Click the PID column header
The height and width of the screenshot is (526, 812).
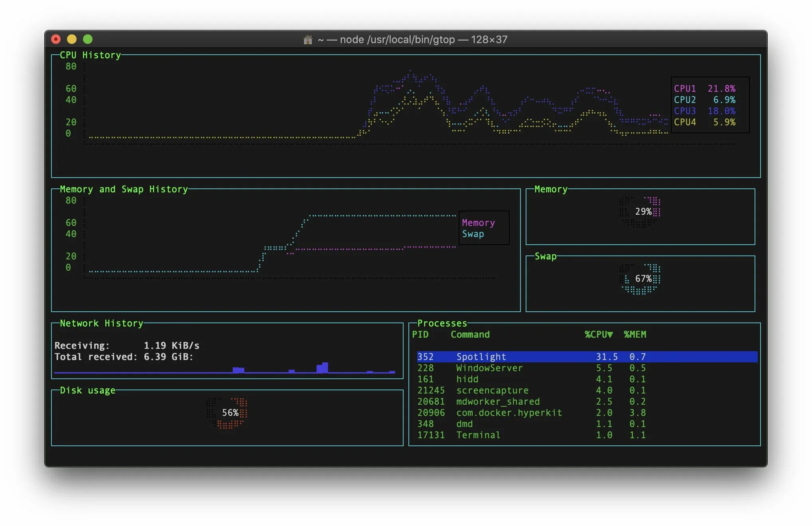[x=420, y=334]
